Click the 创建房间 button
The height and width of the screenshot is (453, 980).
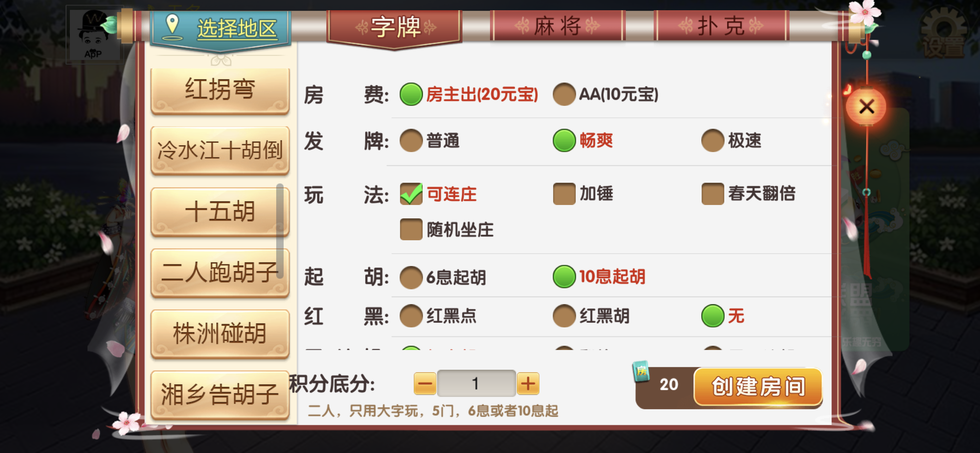point(758,387)
